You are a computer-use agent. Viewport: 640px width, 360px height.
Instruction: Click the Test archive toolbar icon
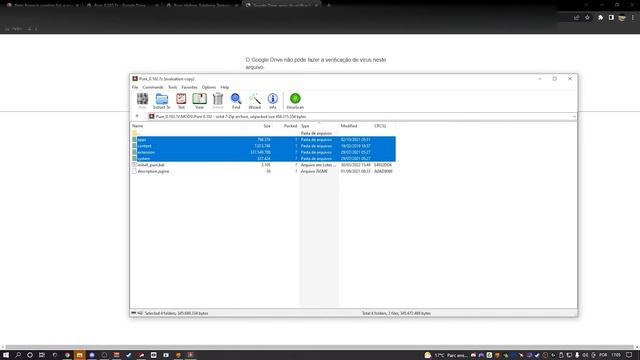coord(181,101)
